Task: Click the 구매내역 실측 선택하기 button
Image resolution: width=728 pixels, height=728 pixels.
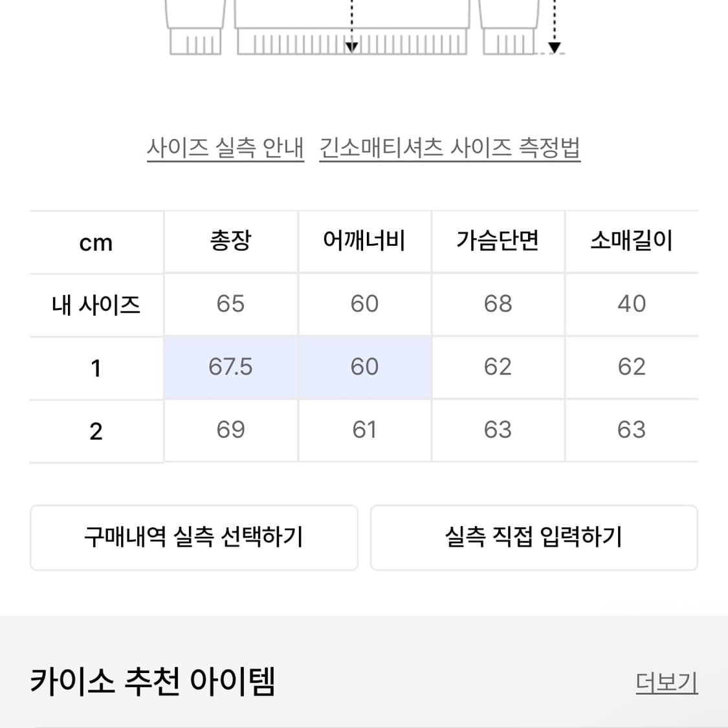Action: pyautogui.click(x=193, y=538)
